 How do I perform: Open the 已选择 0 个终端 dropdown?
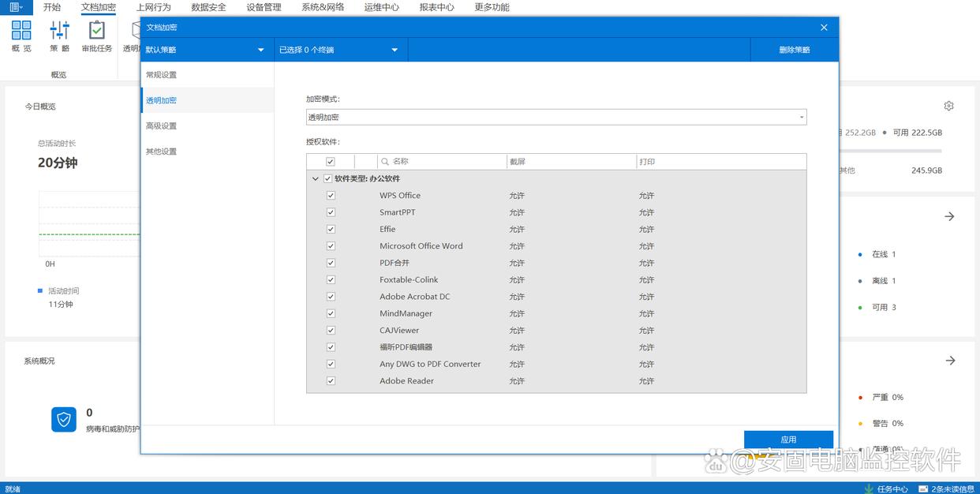tap(395, 50)
